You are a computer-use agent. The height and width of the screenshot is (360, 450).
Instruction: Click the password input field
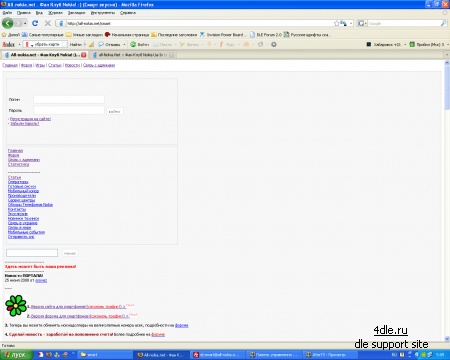[x=69, y=110]
